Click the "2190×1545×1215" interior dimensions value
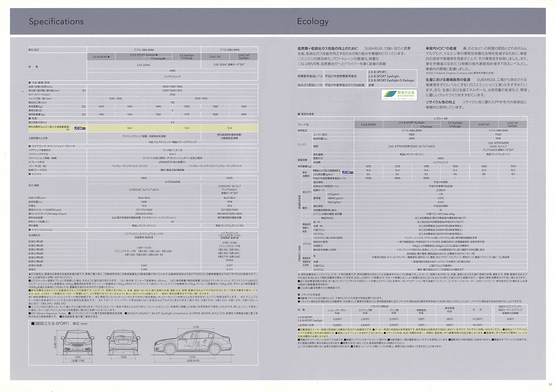The image size is (555, 392). point(172,90)
